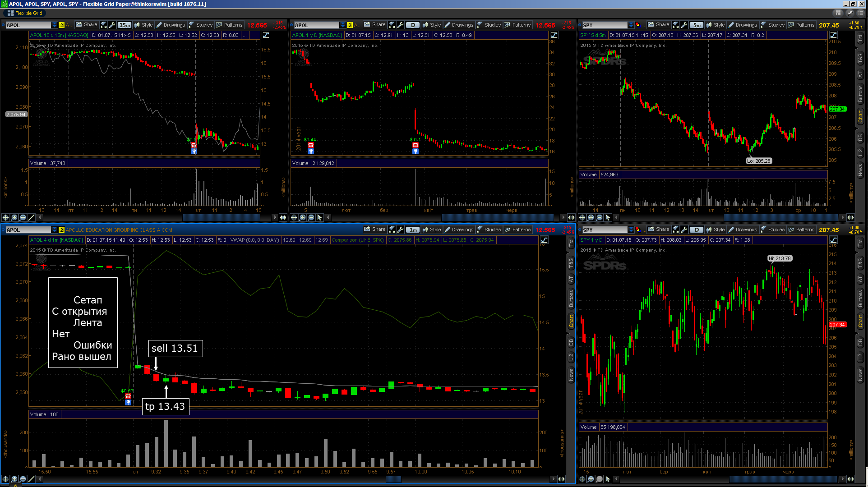Open Share in bottom-left APOL 1m chart
The image size is (868, 487).
(374, 230)
